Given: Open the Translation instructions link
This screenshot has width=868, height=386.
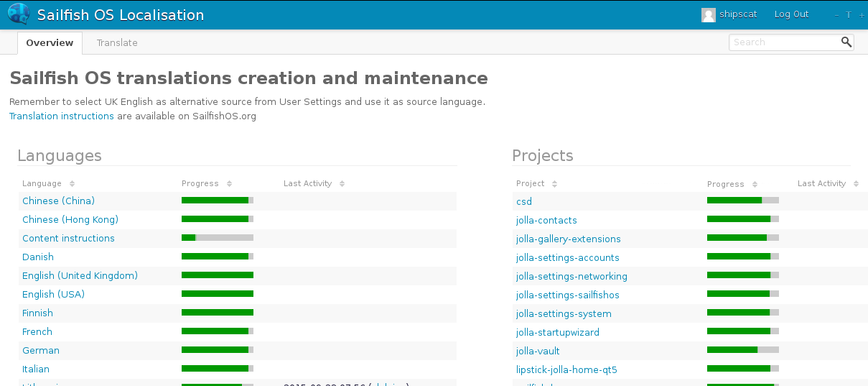Looking at the screenshot, I should pyautogui.click(x=62, y=116).
